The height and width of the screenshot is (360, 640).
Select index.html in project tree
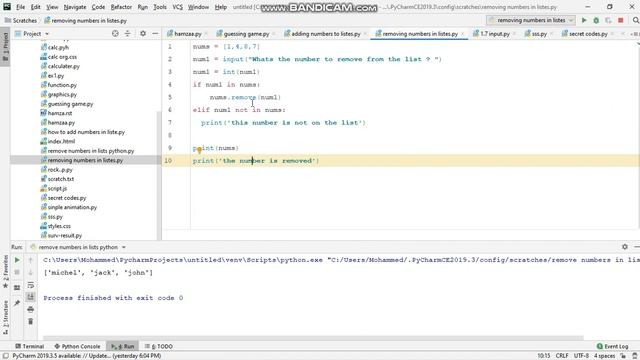[61, 141]
